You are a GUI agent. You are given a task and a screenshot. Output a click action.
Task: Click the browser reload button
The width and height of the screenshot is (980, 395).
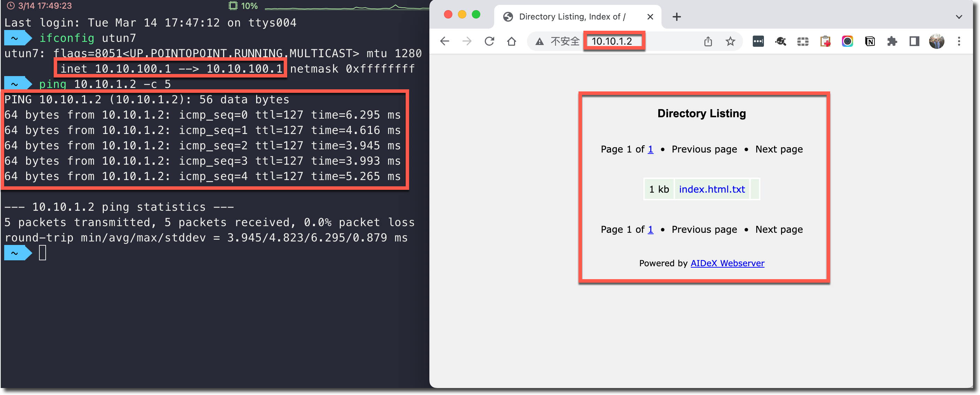pos(489,41)
